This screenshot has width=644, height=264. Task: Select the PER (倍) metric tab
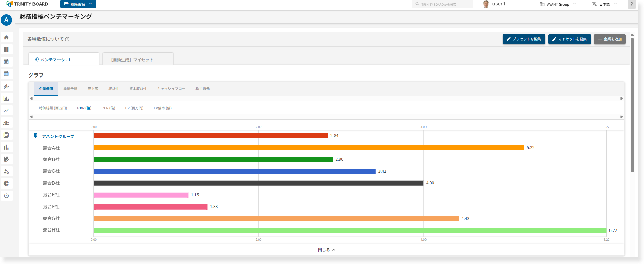point(108,108)
